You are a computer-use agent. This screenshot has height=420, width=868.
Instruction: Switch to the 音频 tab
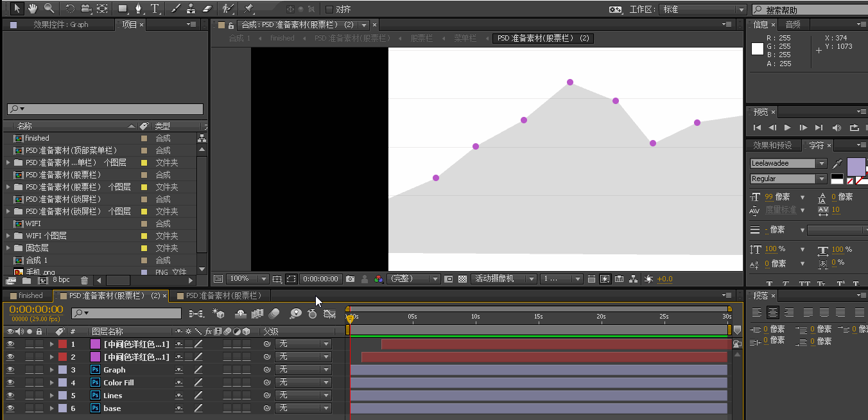(793, 24)
